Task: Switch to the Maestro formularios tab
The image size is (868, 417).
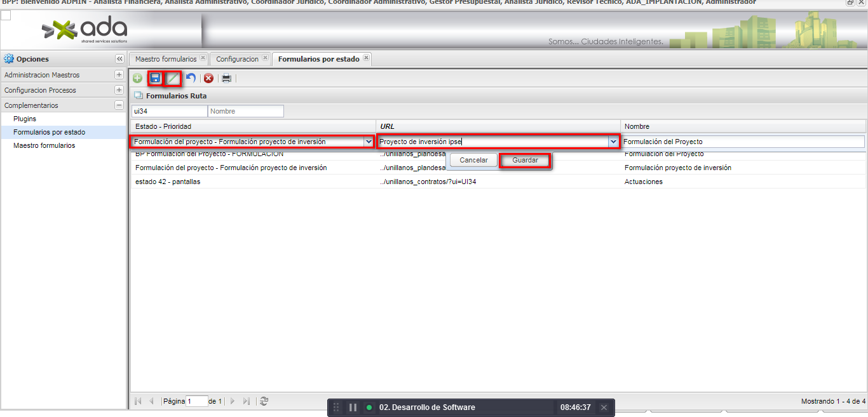Action: click(x=166, y=58)
